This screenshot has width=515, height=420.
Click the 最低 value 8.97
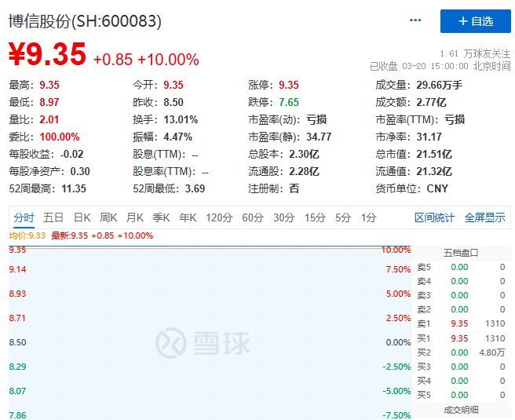49,102
